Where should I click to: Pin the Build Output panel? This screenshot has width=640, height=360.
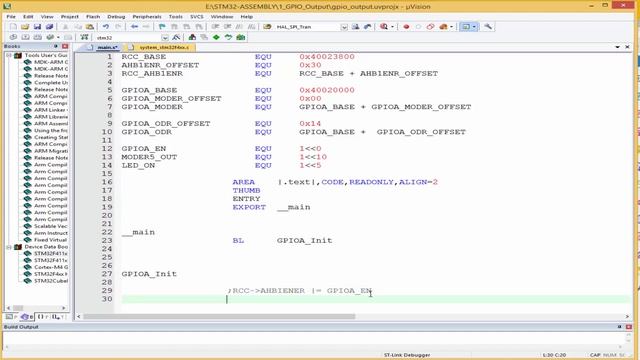pyautogui.click(x=619, y=327)
